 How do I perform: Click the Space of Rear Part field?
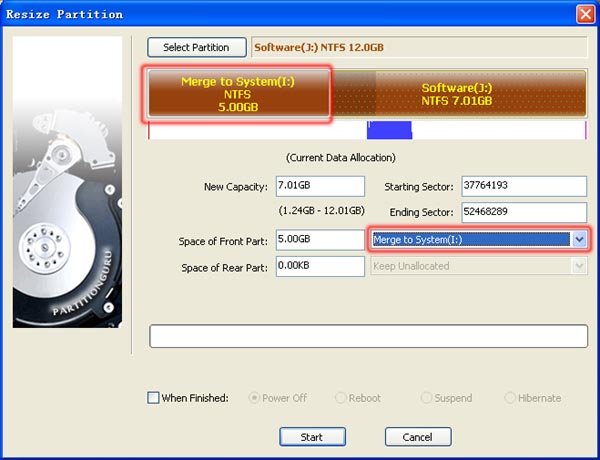point(320,266)
